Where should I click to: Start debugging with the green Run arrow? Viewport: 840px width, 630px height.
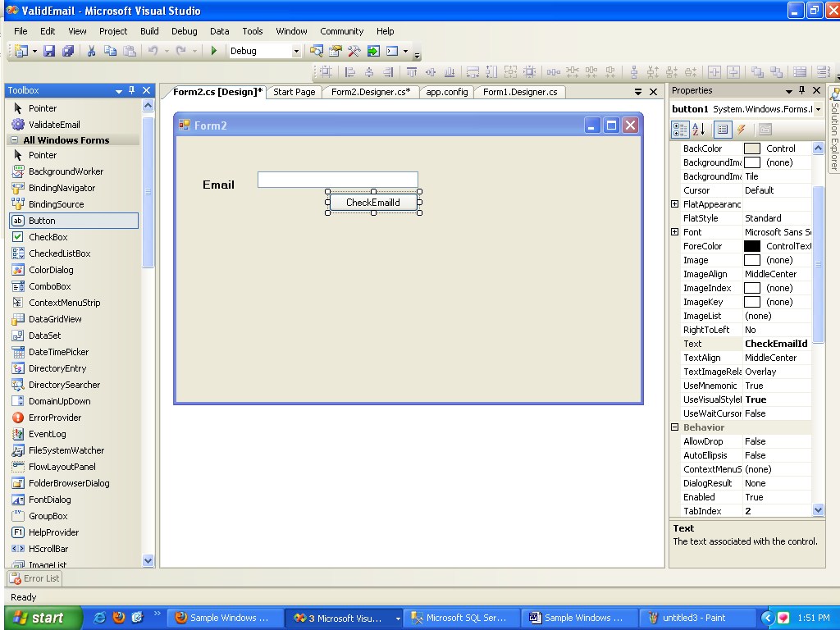point(212,50)
